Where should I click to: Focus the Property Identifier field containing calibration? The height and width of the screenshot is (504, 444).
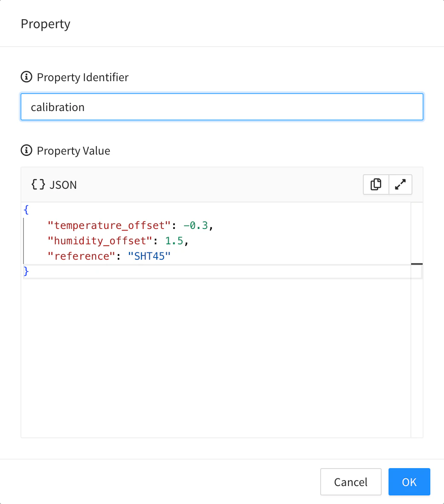222,107
